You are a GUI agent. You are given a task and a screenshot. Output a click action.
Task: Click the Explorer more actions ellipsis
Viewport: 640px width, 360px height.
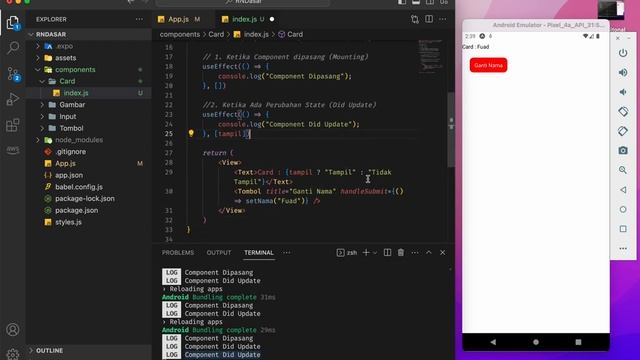tap(139, 19)
